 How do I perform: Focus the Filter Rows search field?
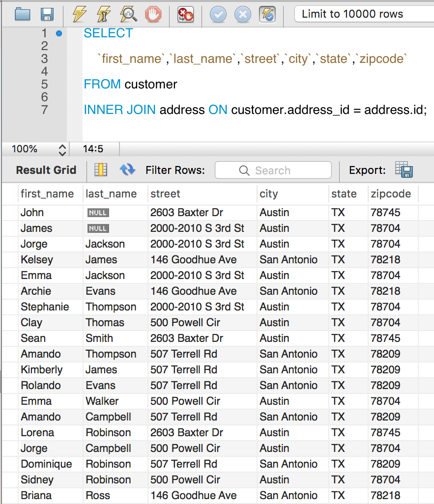(x=273, y=170)
